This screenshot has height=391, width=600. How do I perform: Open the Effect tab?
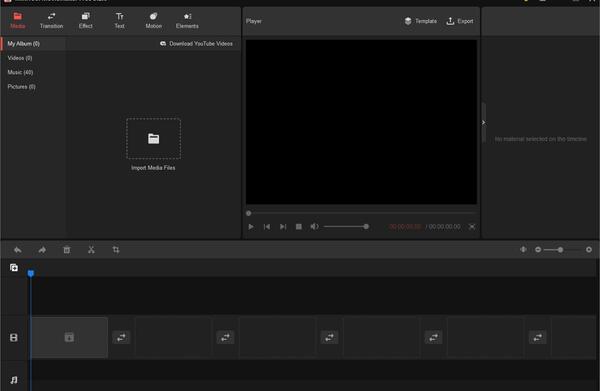pyautogui.click(x=85, y=21)
